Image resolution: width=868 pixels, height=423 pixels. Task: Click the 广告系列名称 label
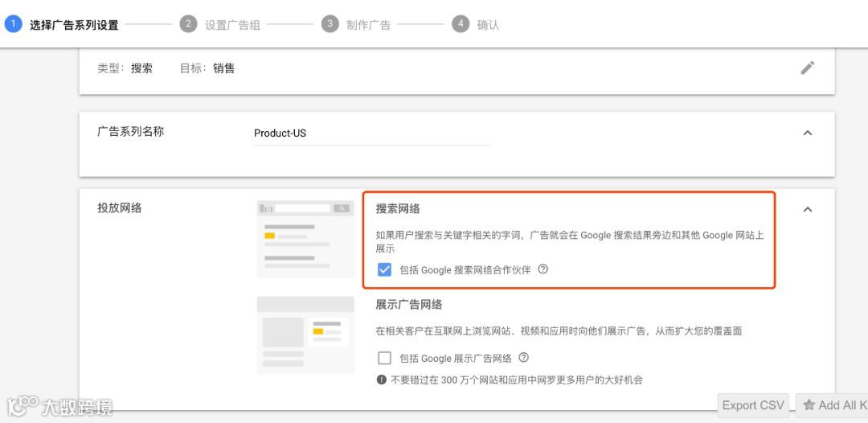(x=131, y=132)
